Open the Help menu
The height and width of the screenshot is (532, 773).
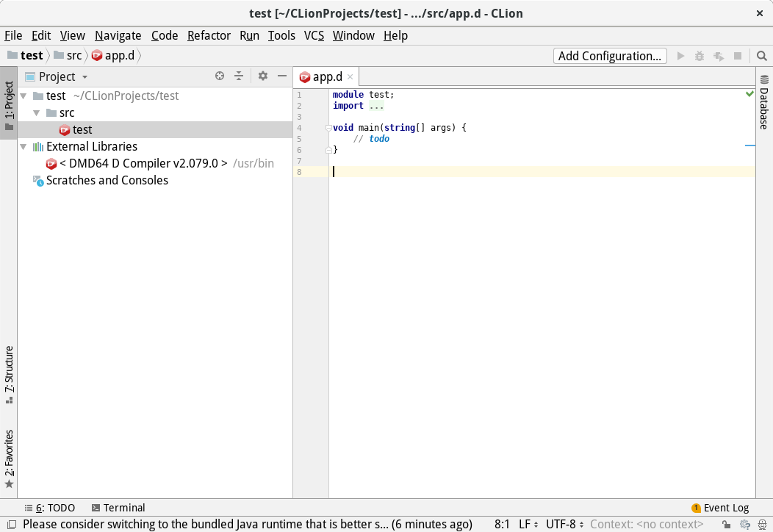tap(395, 35)
